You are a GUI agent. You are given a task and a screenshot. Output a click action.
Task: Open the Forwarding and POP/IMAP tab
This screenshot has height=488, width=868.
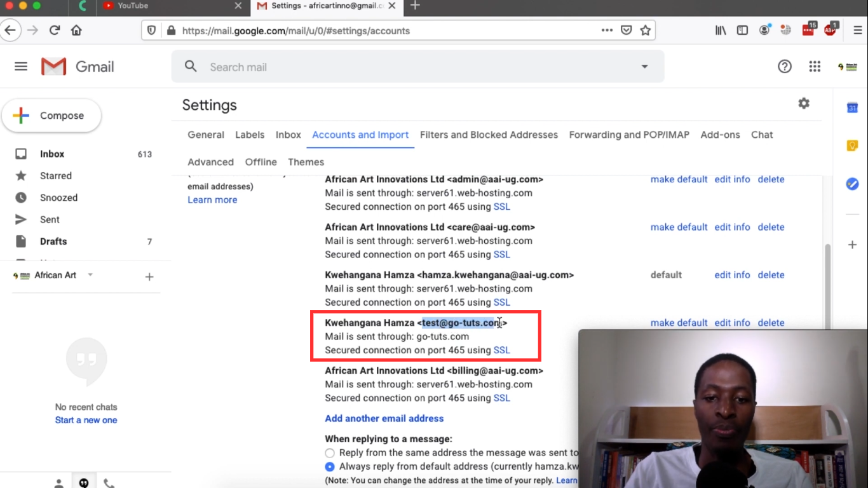click(629, 135)
